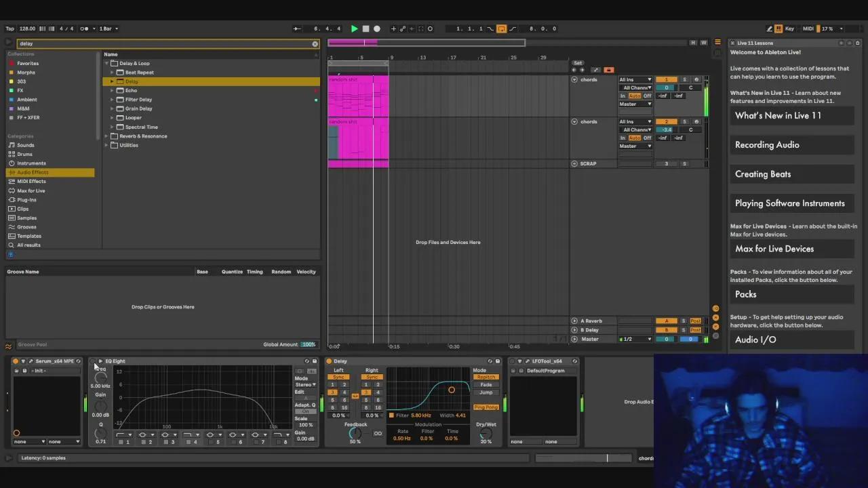868x488 pixels.
Task: Start playback with the green Play button
Action: pyautogui.click(x=354, y=28)
